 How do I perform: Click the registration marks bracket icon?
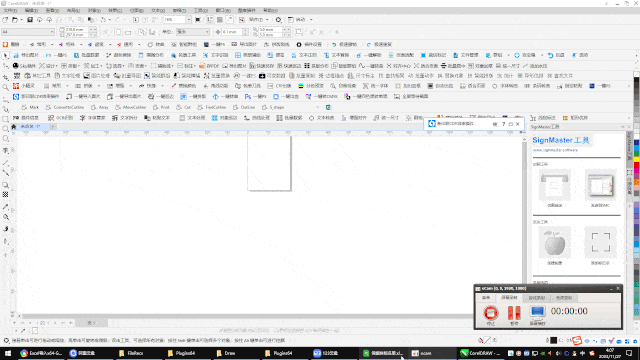pos(600,243)
